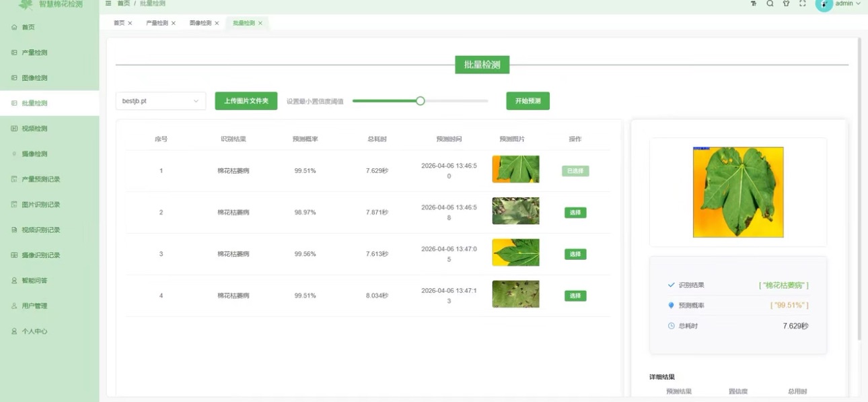
Task: Open 产量预测记录 in the sidebar
Action: [50, 179]
